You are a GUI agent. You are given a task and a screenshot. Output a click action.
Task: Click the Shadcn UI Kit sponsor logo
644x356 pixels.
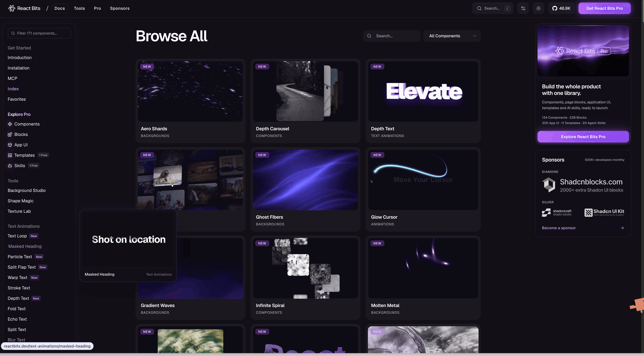click(604, 212)
